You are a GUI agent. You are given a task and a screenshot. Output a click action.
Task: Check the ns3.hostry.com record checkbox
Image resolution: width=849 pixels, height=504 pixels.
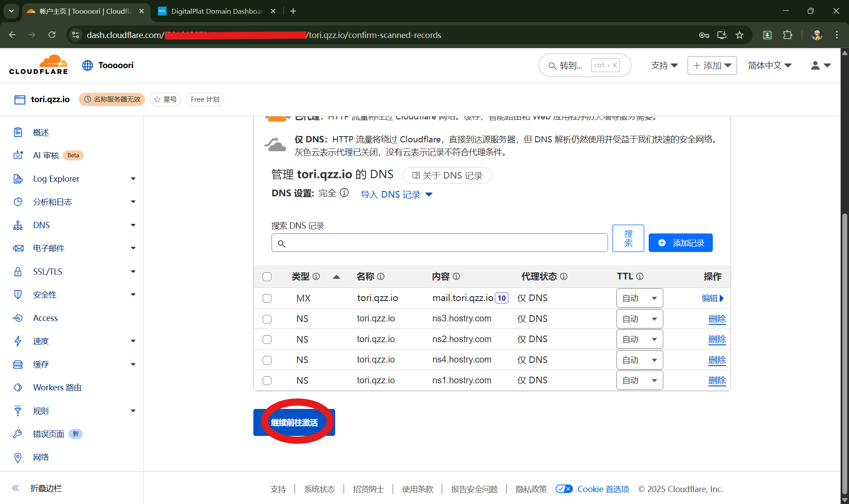tap(267, 319)
